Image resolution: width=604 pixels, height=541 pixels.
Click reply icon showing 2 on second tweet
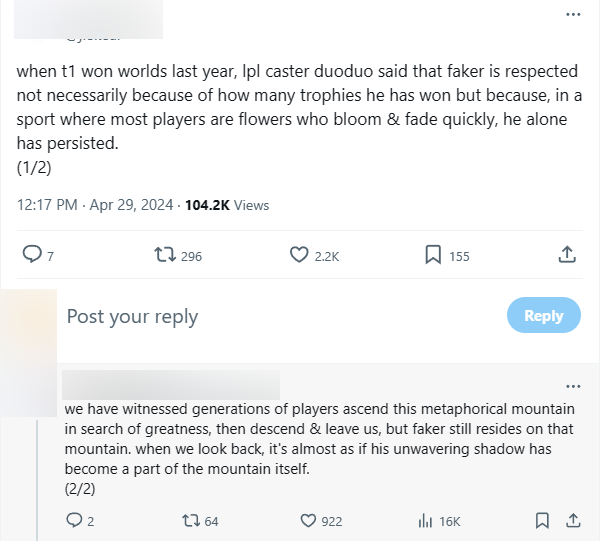point(74,520)
